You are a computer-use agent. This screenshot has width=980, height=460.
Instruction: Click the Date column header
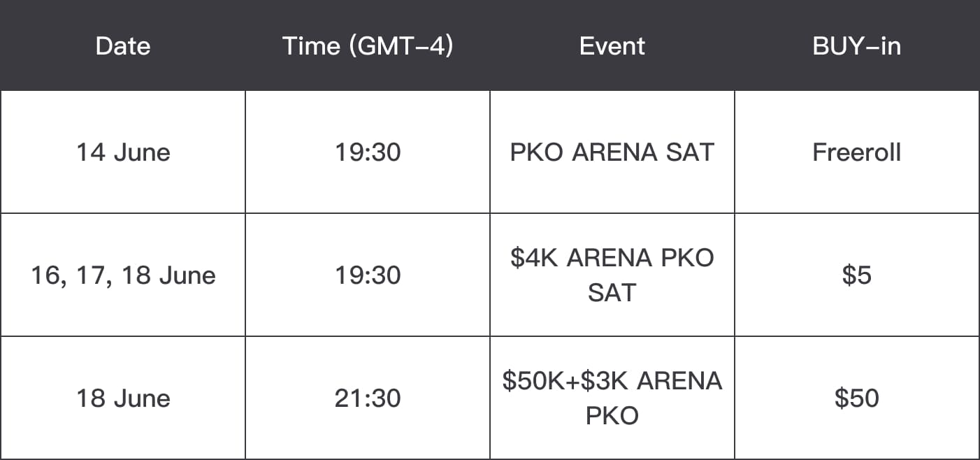click(123, 46)
